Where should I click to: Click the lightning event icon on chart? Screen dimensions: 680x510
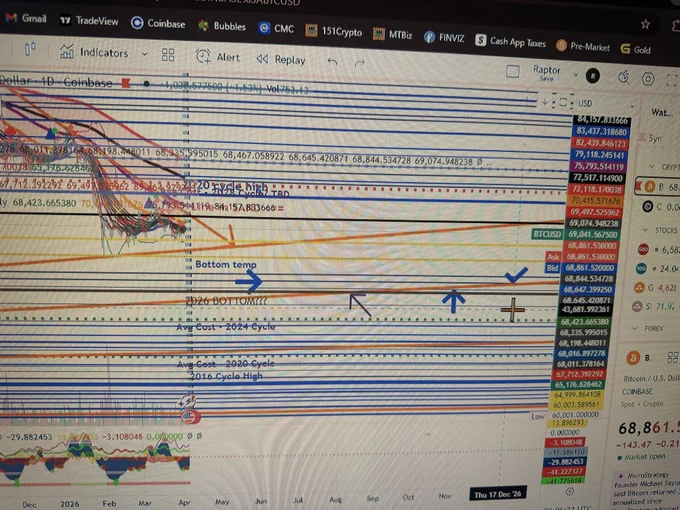[x=188, y=402]
